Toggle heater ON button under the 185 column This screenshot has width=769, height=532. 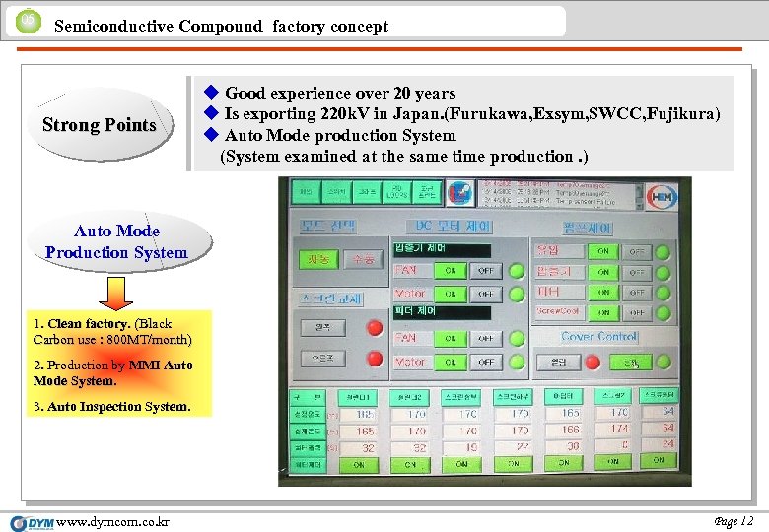tap(359, 465)
